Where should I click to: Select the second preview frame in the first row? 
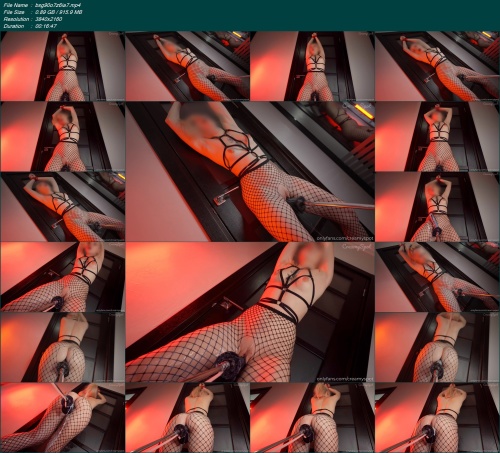pyautogui.click(x=188, y=66)
